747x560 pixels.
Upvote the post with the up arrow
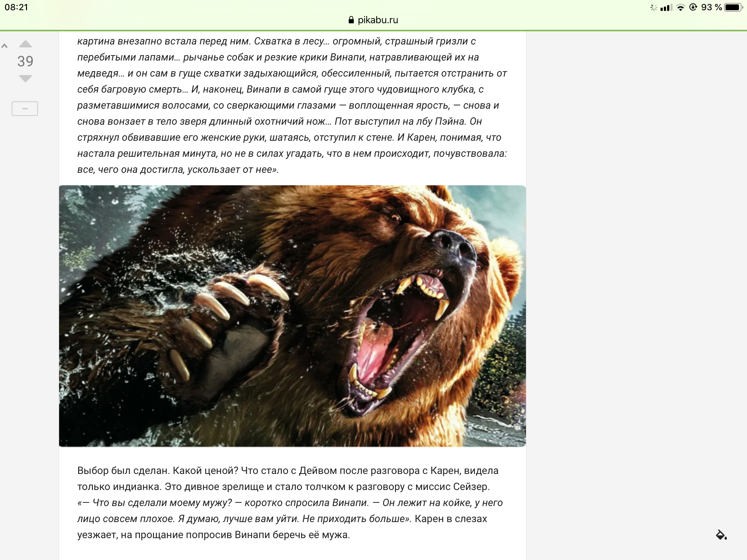[x=25, y=44]
